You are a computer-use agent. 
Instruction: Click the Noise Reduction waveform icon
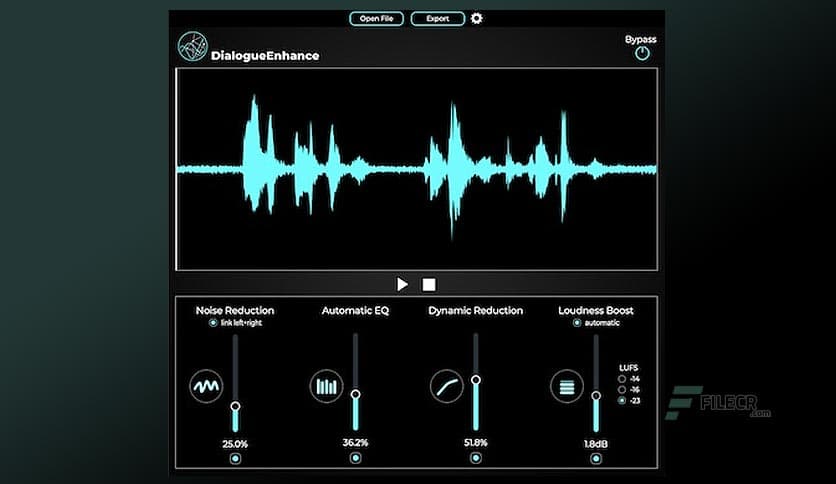pyautogui.click(x=206, y=386)
